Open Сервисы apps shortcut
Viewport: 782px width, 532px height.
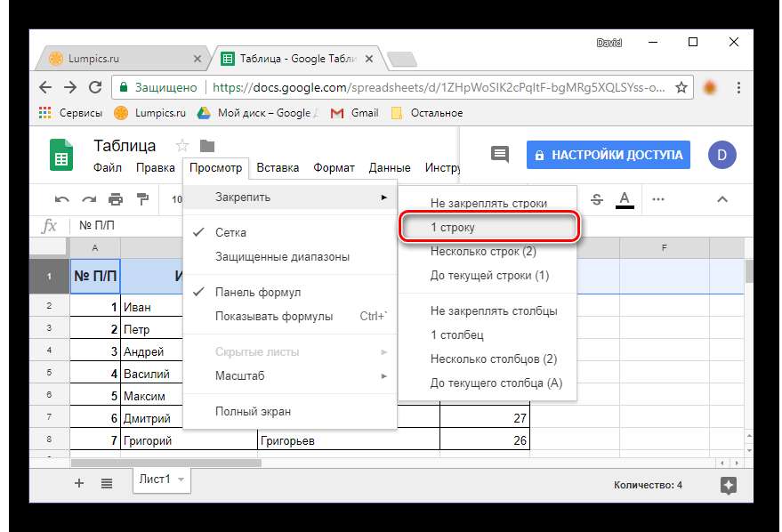[70, 113]
